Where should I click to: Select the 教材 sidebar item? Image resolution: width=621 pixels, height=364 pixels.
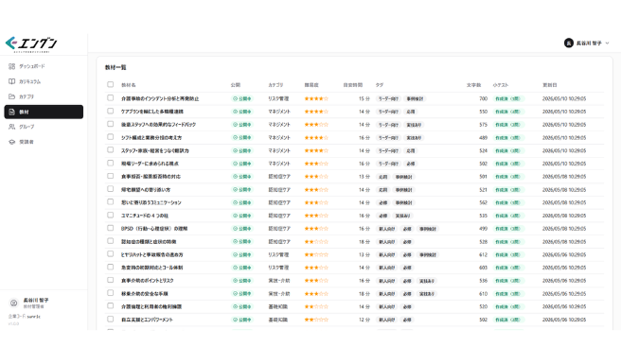click(x=44, y=112)
